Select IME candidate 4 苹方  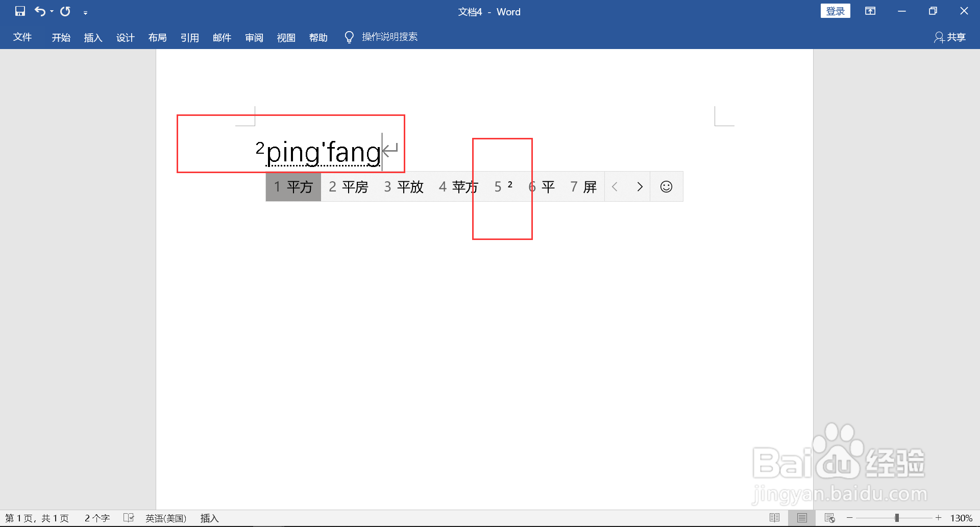458,187
